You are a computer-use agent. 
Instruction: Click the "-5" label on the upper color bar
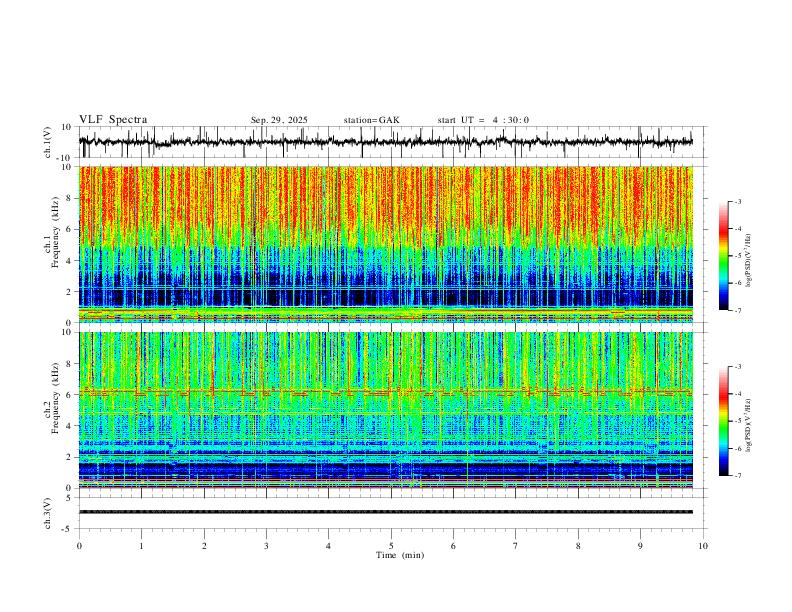pos(738,256)
